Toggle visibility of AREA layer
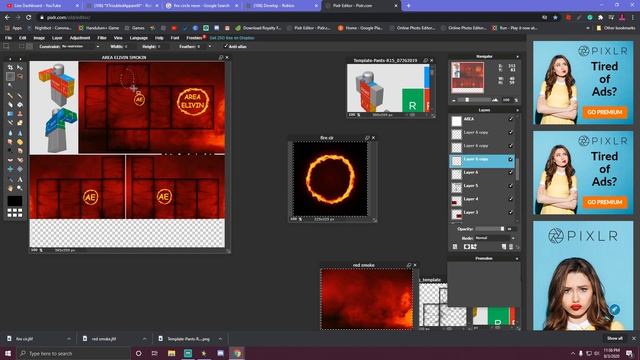 [510, 119]
